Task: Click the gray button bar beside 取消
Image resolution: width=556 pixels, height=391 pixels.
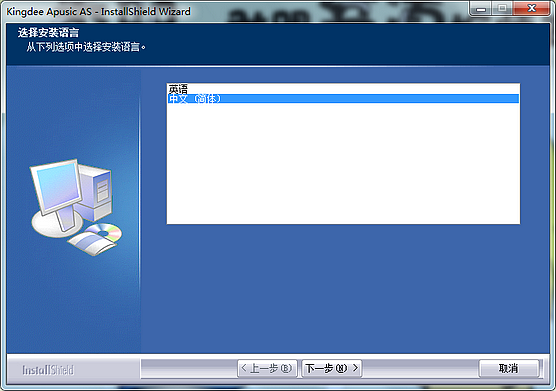Action: 420,369
